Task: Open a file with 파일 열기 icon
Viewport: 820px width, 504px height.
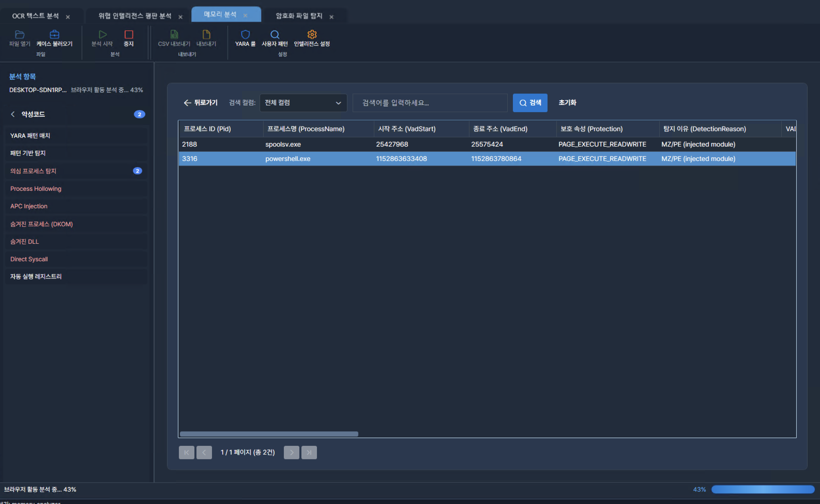Action: [20, 34]
